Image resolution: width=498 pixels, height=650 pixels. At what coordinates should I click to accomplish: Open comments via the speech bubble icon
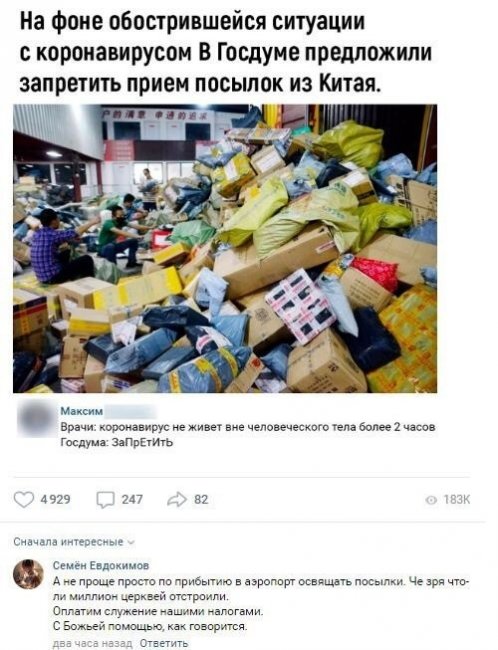click(x=105, y=500)
